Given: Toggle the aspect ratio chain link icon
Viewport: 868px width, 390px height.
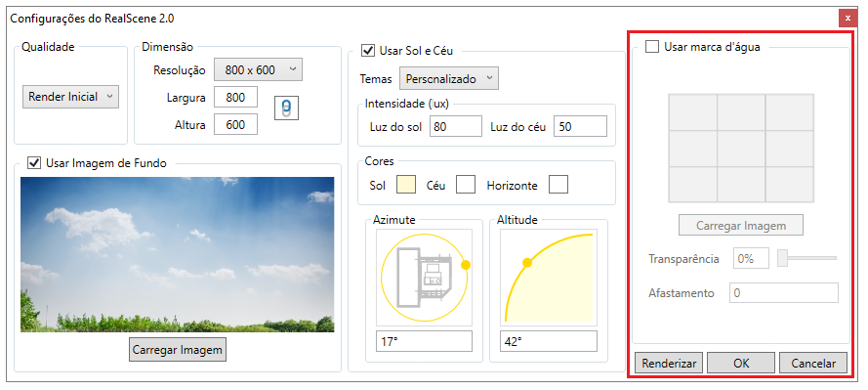Looking at the screenshot, I should (x=286, y=108).
